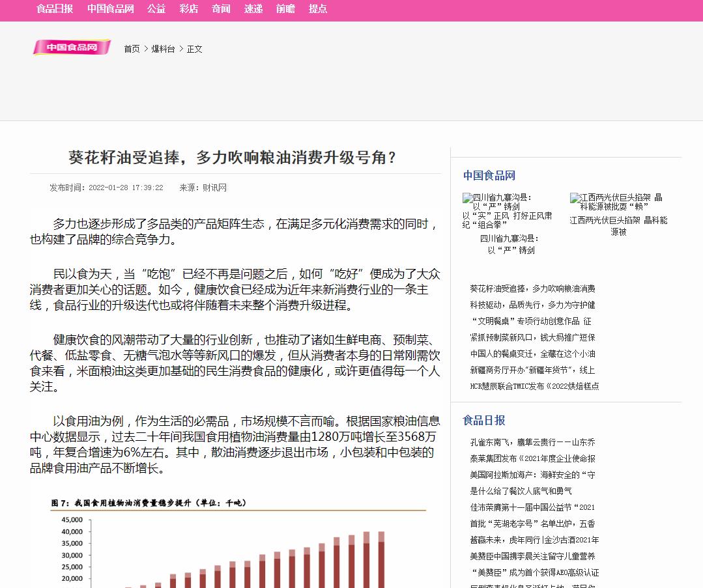This screenshot has height=588, width=703.
Task: Click paragraph starting 以食用油为例
Action: click(x=235, y=445)
